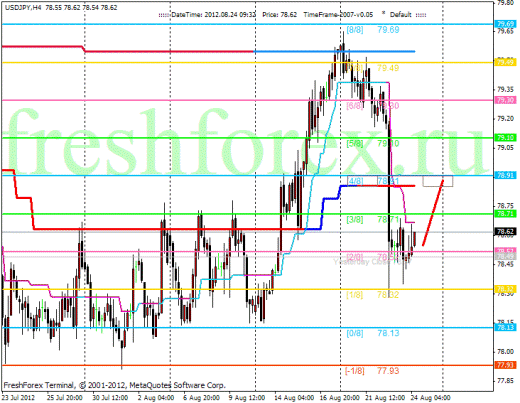Click the Default label in the header
This screenshot has height=403, width=520.
coord(401,15)
